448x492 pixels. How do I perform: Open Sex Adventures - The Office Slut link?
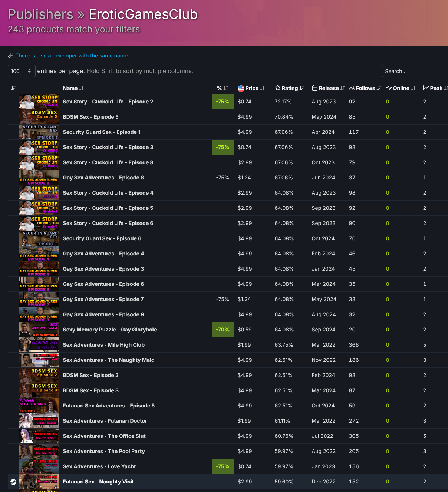point(104,436)
